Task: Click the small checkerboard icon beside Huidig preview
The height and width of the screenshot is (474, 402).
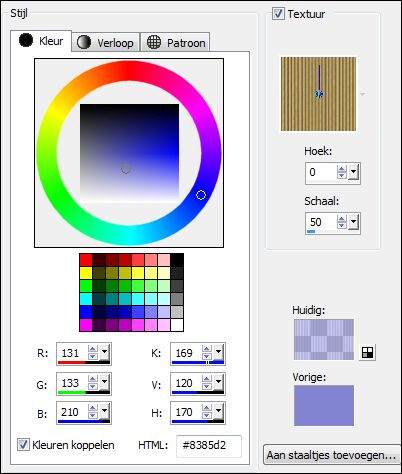Action: click(x=367, y=352)
